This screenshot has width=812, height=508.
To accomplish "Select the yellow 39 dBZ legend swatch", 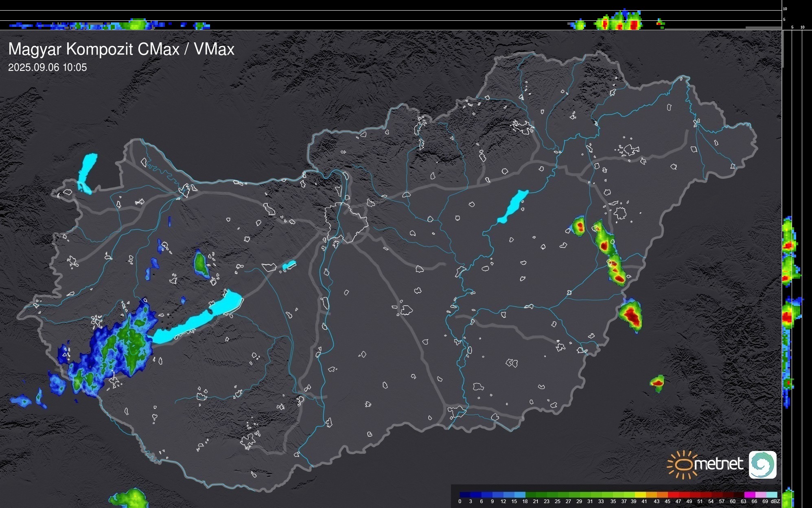I will pos(640,495).
